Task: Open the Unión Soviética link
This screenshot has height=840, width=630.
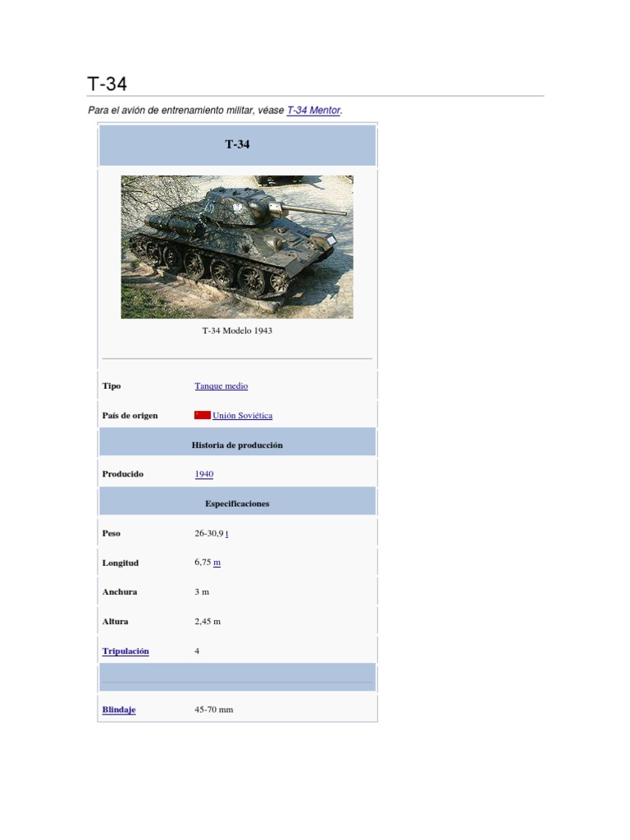Action: 242,415
